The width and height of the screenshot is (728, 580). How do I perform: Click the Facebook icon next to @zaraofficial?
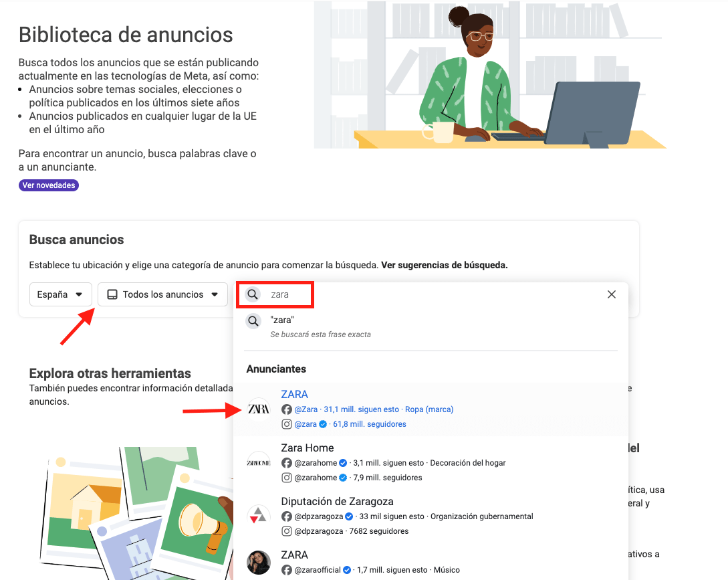[287, 570]
